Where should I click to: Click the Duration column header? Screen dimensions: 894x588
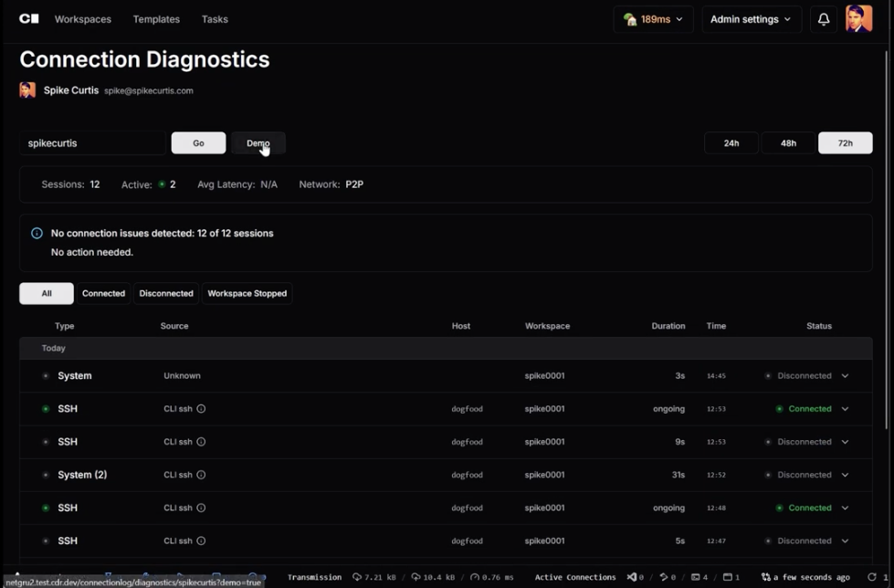pos(668,326)
